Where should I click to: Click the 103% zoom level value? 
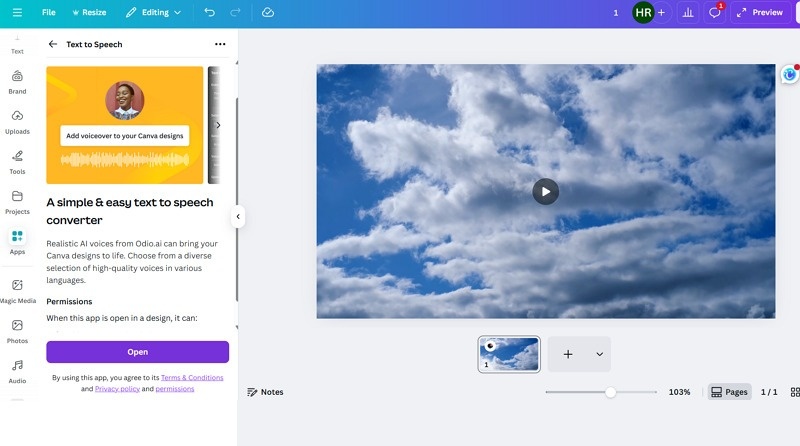(x=679, y=392)
